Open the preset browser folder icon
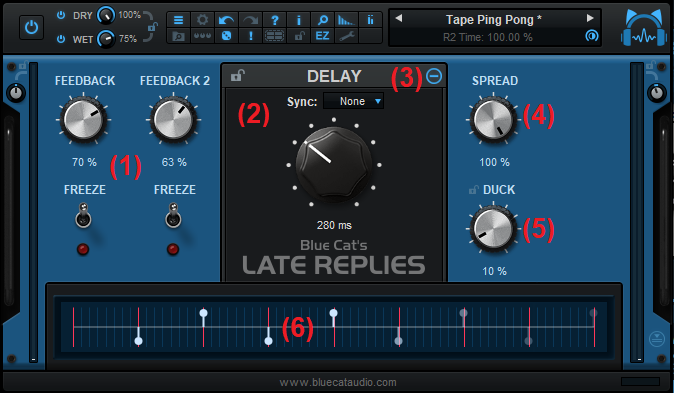Viewport: 674px width, 393px height. click(178, 36)
